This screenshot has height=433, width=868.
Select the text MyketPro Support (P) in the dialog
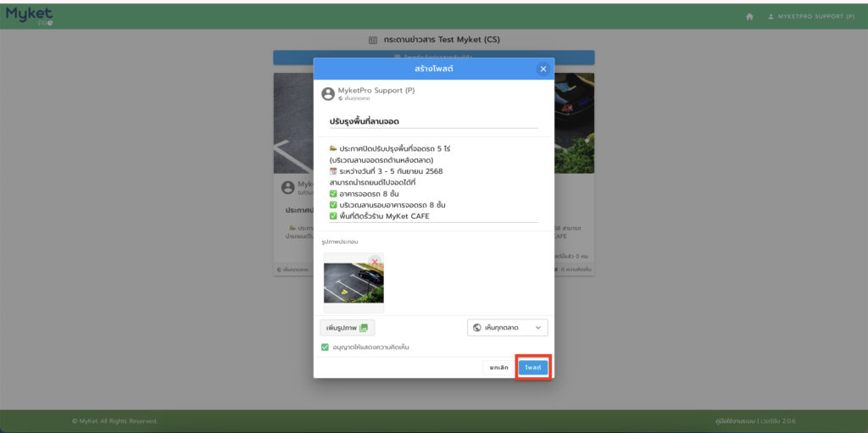[376, 91]
